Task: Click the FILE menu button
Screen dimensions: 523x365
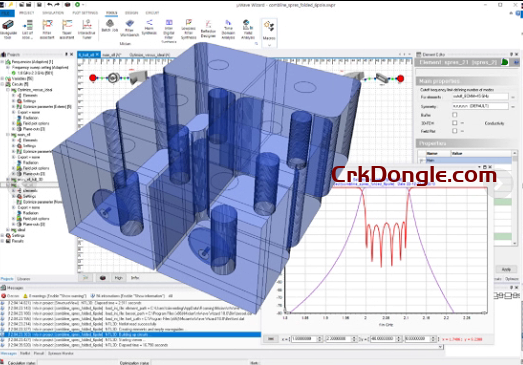Action: 7,13
